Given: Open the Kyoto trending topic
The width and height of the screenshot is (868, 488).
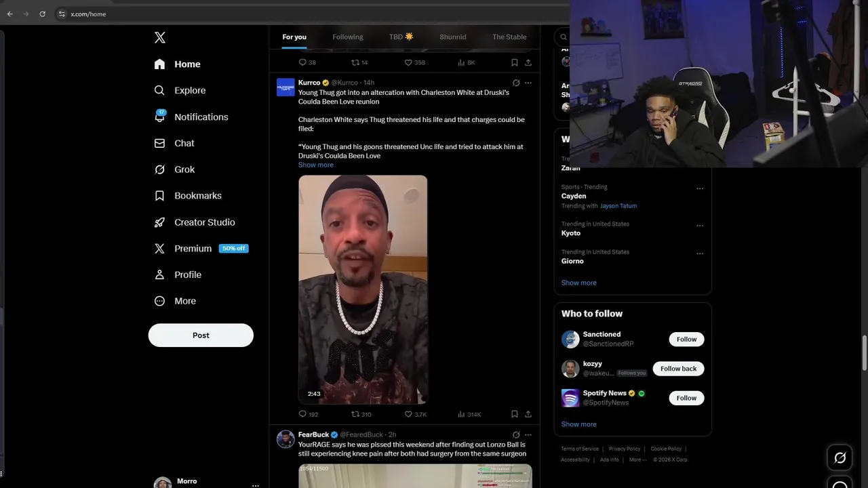Looking at the screenshot, I should click(571, 233).
